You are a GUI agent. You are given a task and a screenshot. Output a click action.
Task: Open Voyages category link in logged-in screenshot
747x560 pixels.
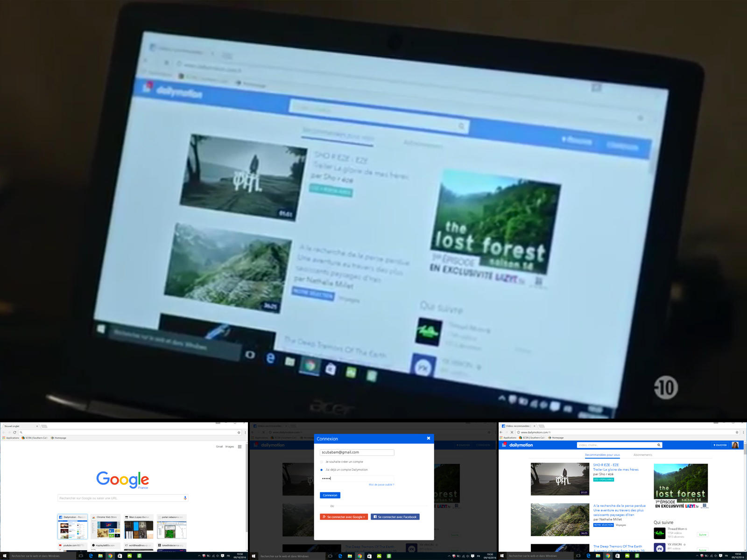point(621,525)
